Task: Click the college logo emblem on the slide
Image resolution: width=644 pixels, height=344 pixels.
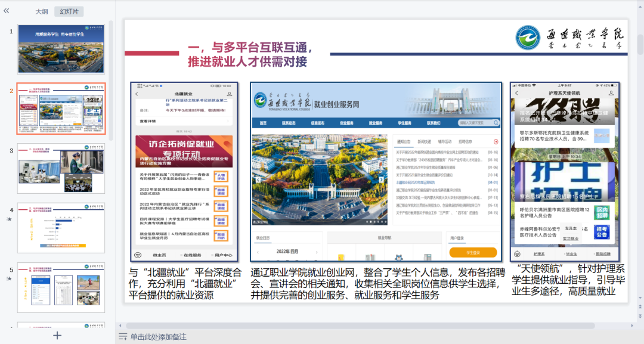Action: (x=528, y=38)
